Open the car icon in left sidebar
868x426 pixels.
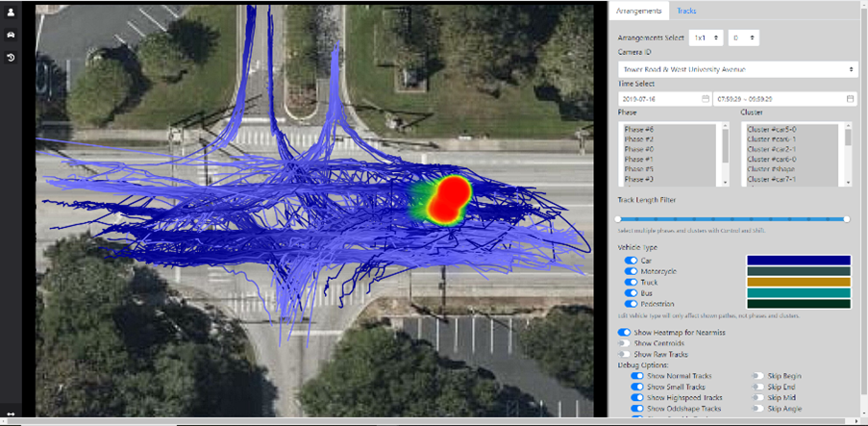pos(12,35)
